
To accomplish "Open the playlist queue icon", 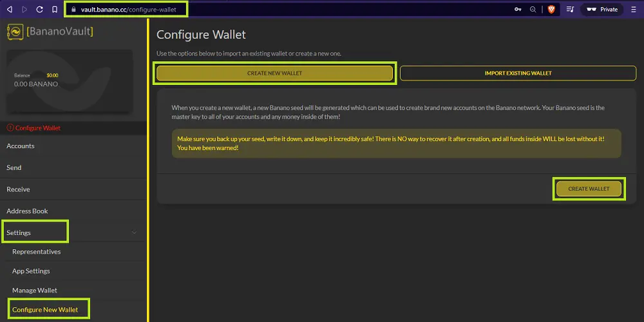I will [570, 10].
